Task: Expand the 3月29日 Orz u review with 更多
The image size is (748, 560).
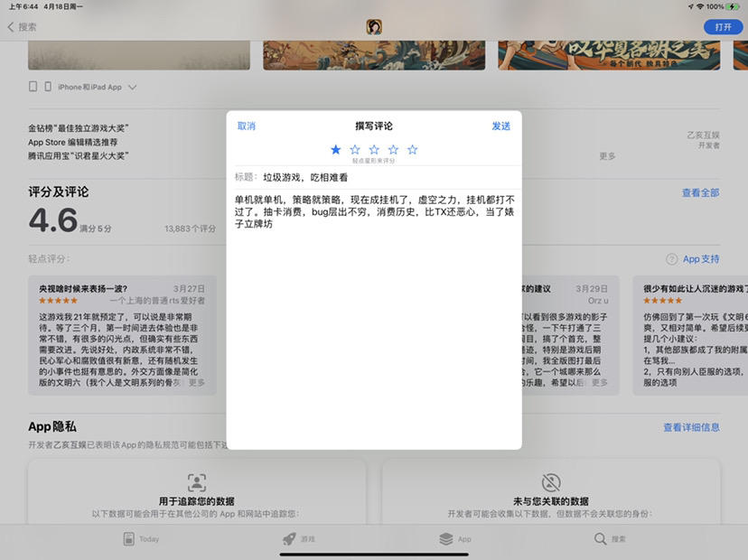Action: tap(600, 383)
